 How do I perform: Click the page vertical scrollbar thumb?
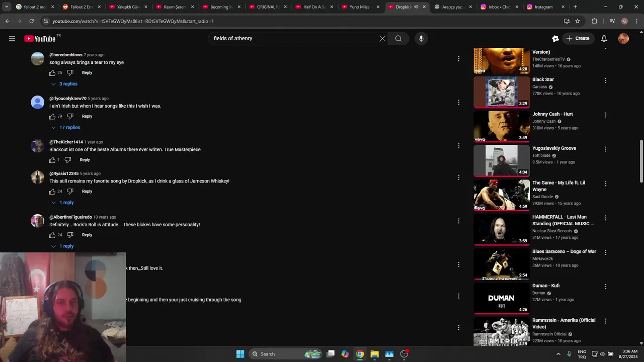coord(640,161)
